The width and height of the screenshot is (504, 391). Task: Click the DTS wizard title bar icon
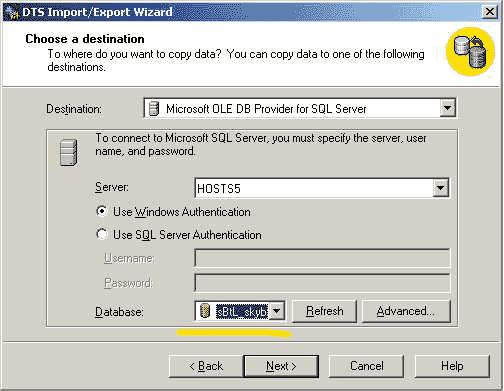tap(13, 12)
